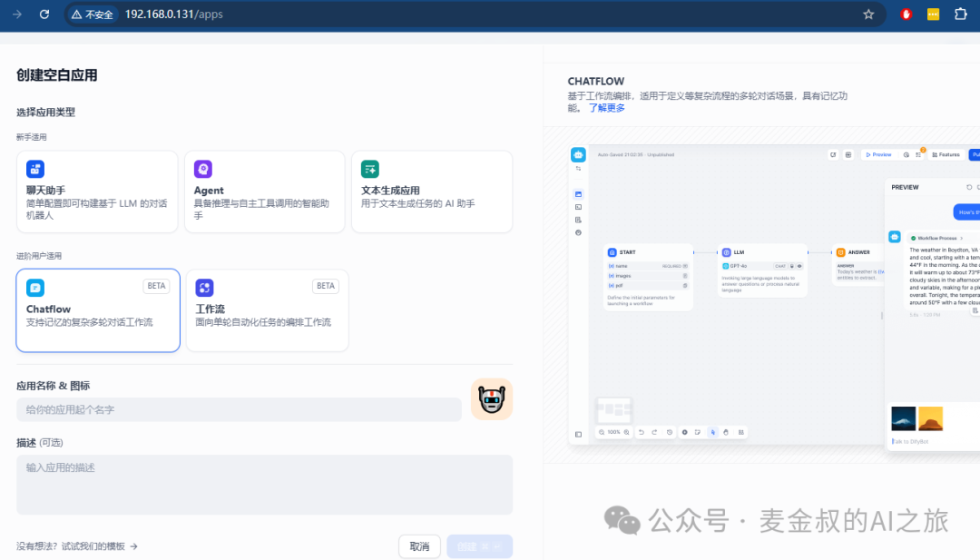Click the green 文本生成应用 icon
Screen dimensions: 980x560
pos(370,169)
